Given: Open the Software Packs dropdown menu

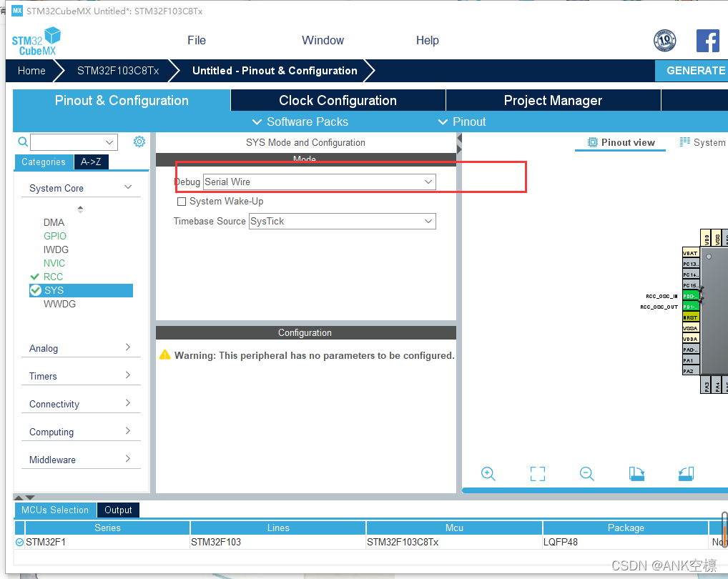Looking at the screenshot, I should click(x=300, y=122).
